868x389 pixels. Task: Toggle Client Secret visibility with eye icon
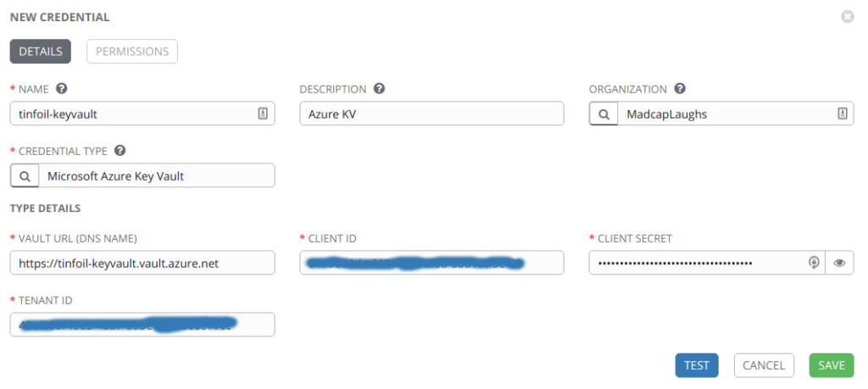pyautogui.click(x=839, y=263)
